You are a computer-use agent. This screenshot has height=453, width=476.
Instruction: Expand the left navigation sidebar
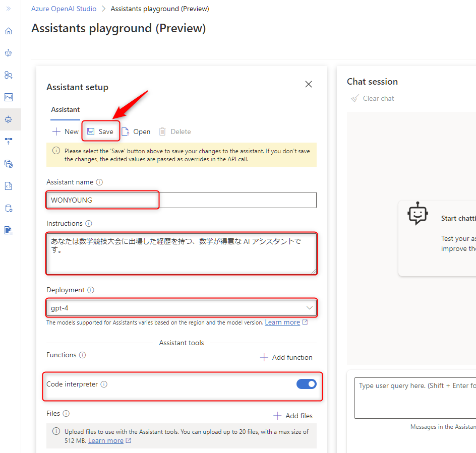point(9,9)
